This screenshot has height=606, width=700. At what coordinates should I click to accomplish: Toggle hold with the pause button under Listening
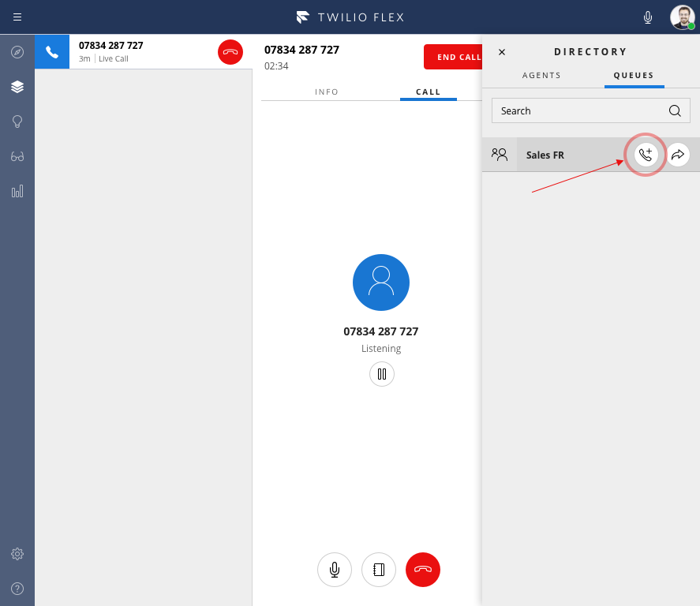click(x=381, y=374)
